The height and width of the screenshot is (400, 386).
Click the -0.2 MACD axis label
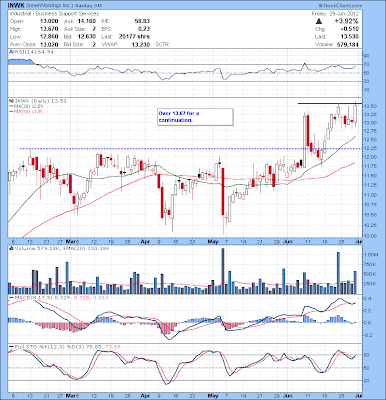pos(368,335)
